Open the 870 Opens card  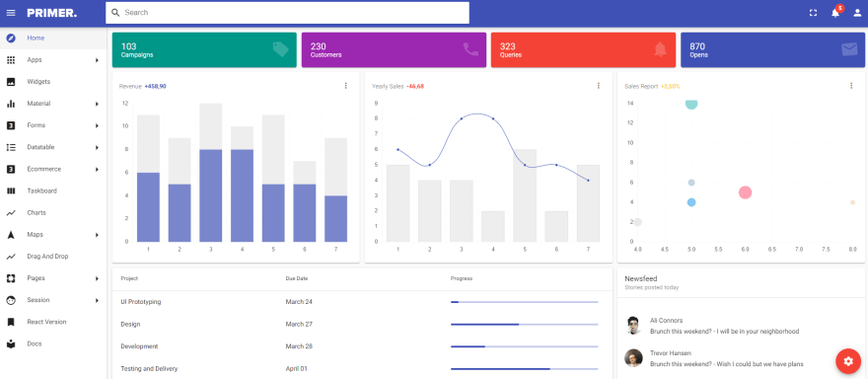tap(772, 50)
